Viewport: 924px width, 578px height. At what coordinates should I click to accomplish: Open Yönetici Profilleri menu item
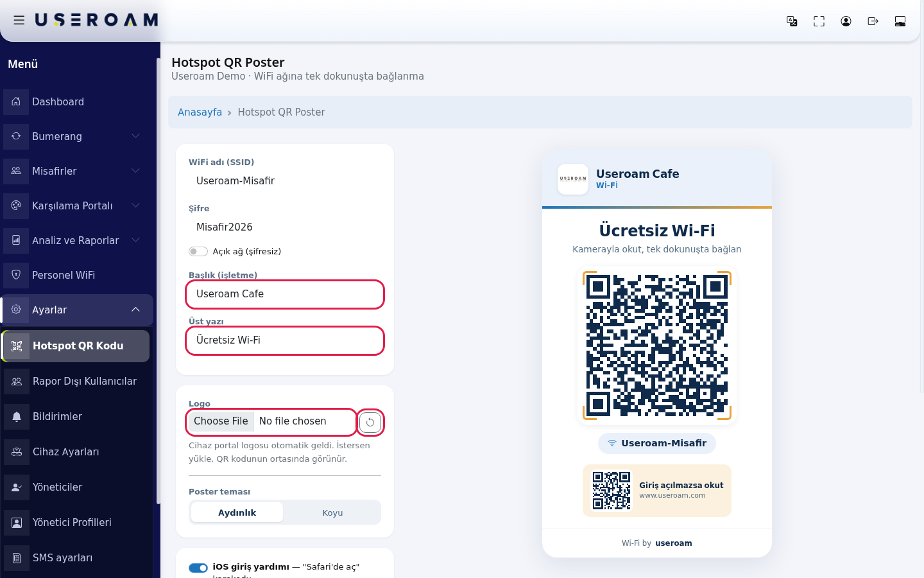click(x=77, y=522)
